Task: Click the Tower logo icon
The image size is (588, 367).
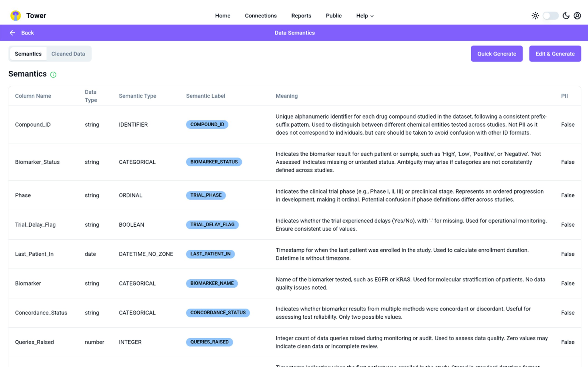Action: pyautogui.click(x=16, y=16)
